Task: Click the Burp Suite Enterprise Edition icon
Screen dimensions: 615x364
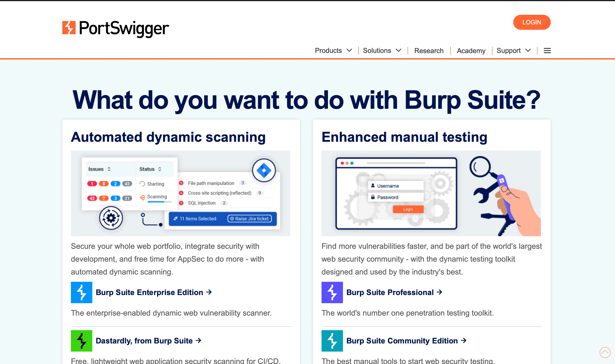Action: [x=81, y=292]
